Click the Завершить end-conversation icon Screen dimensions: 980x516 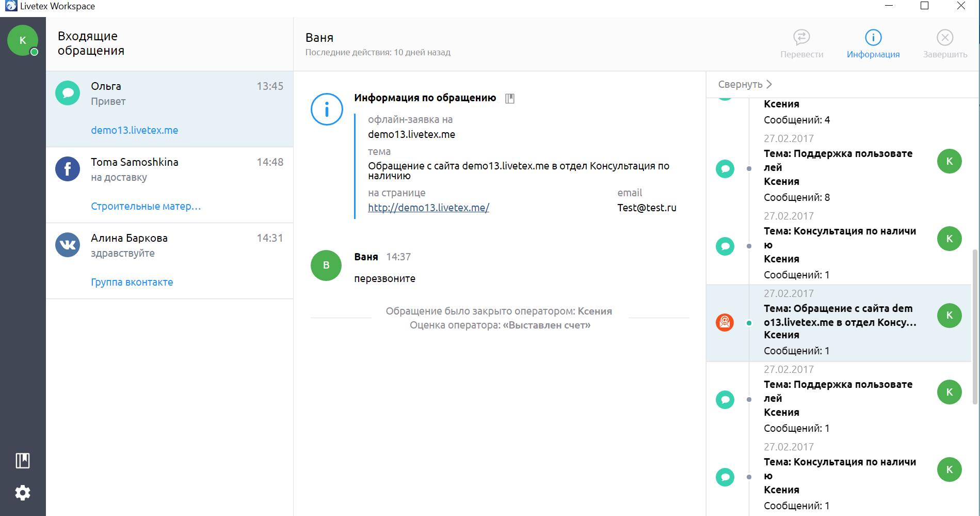click(x=945, y=37)
